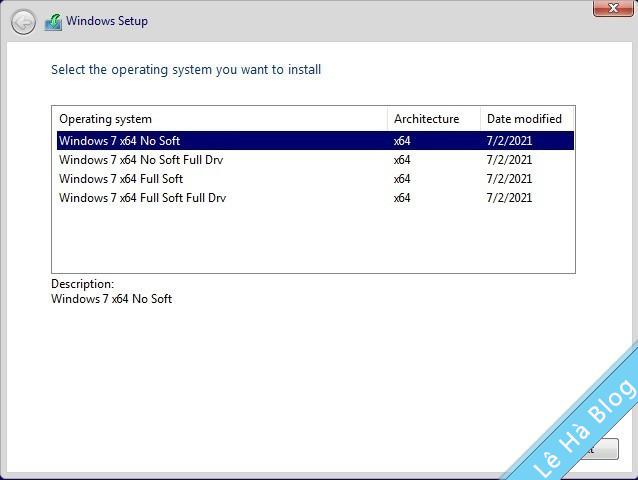Select Windows 7 x64 No Soft
Image resolution: width=638 pixels, height=480 pixels.
(x=315, y=141)
